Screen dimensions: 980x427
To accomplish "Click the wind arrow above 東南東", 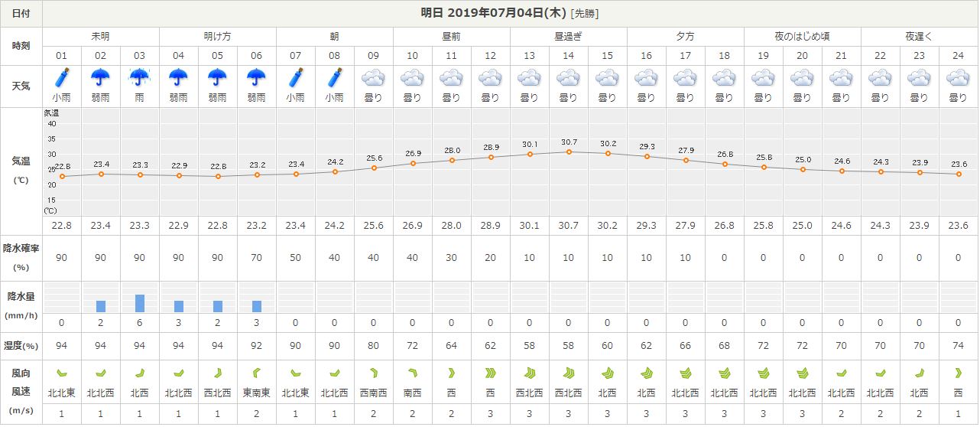I will (257, 373).
